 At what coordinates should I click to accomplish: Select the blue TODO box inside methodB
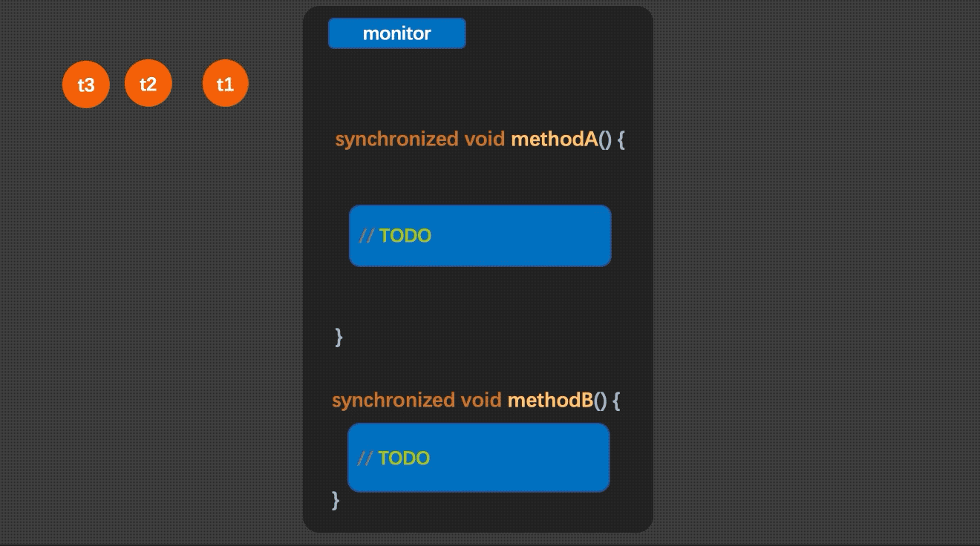[x=479, y=458]
